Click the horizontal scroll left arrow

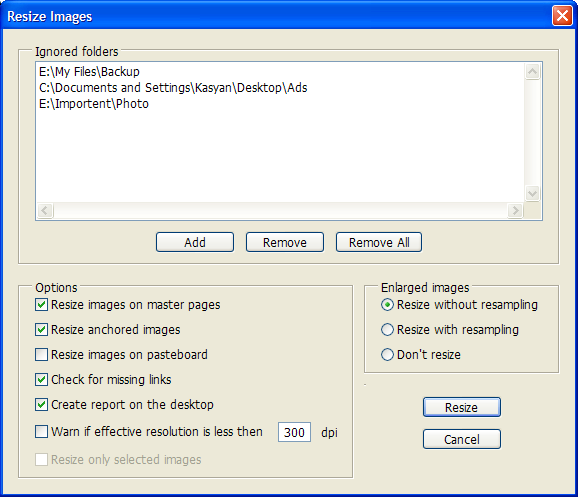[x=45, y=211]
